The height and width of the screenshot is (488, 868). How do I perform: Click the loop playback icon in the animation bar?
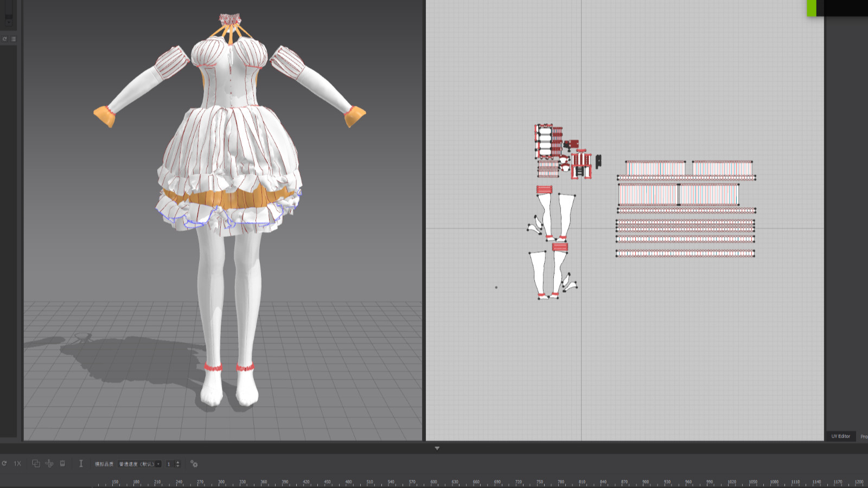pyautogui.click(x=4, y=464)
